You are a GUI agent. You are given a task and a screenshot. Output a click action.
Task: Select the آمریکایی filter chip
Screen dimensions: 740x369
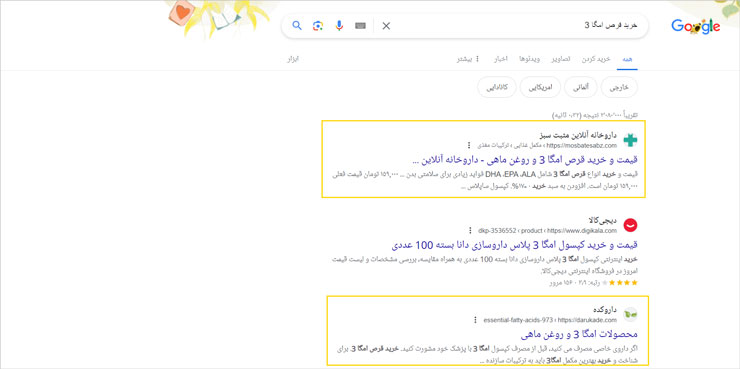(x=540, y=88)
